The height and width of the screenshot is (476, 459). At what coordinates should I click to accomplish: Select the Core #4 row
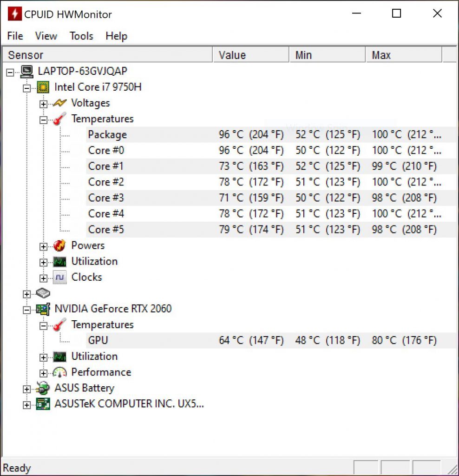[x=271, y=213]
